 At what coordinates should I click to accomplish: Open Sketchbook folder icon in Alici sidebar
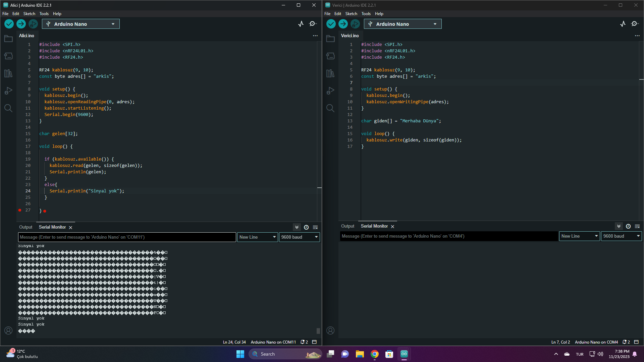point(8,39)
